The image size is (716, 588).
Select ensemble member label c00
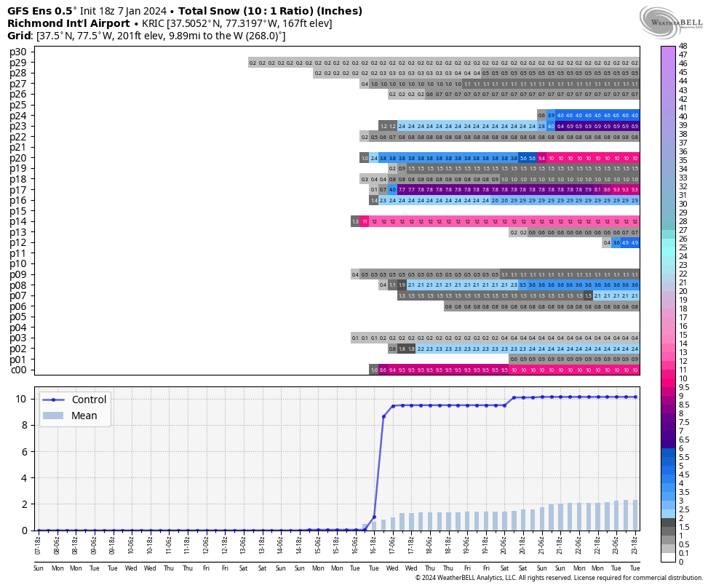coord(18,370)
